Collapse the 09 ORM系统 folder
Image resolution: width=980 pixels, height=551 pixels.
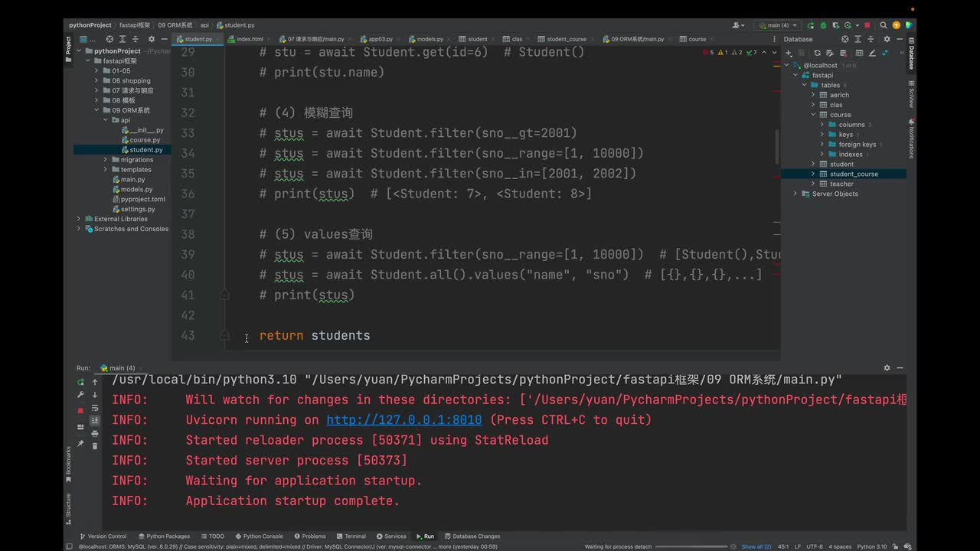pyautogui.click(x=97, y=110)
